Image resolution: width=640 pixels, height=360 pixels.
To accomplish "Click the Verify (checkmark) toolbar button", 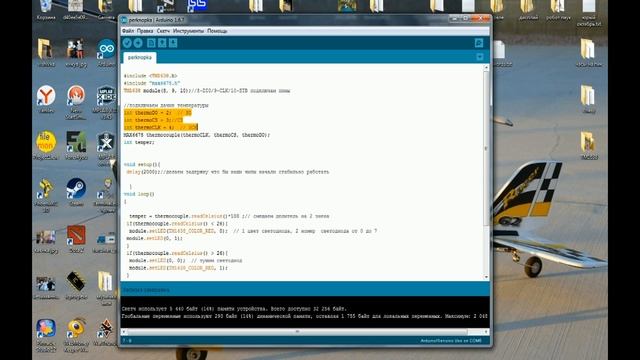I will [127, 43].
